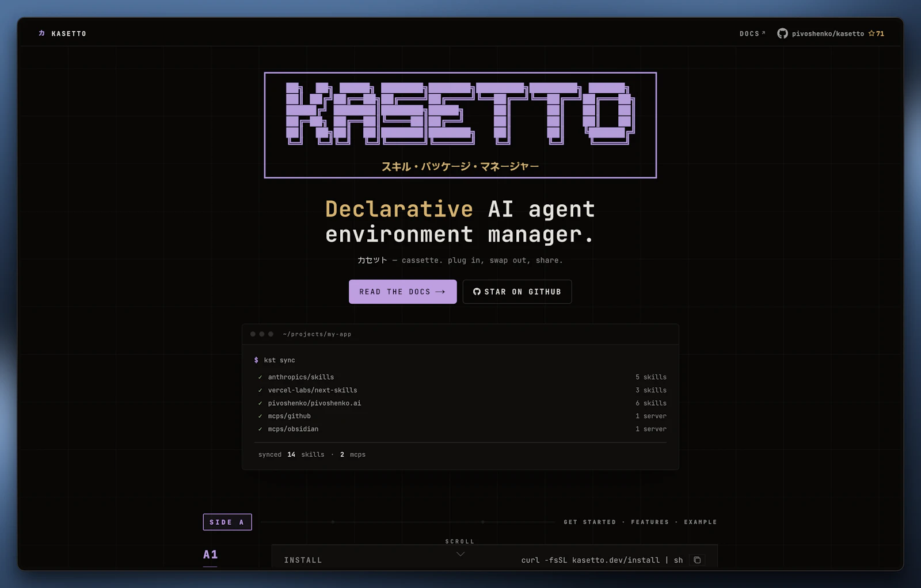Click the pivoshenko/pivoshenko.ai row
Image resolution: width=921 pixels, height=588 pixels.
click(461, 403)
